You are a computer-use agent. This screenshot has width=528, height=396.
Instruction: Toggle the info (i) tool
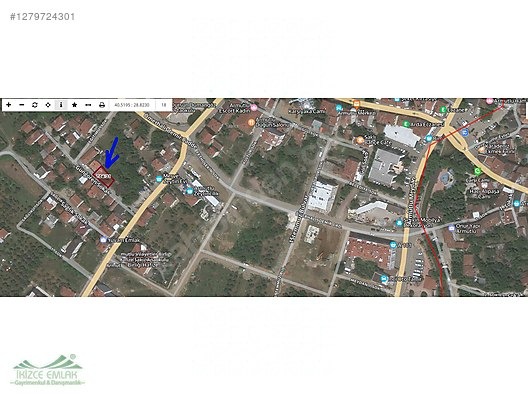point(61,105)
